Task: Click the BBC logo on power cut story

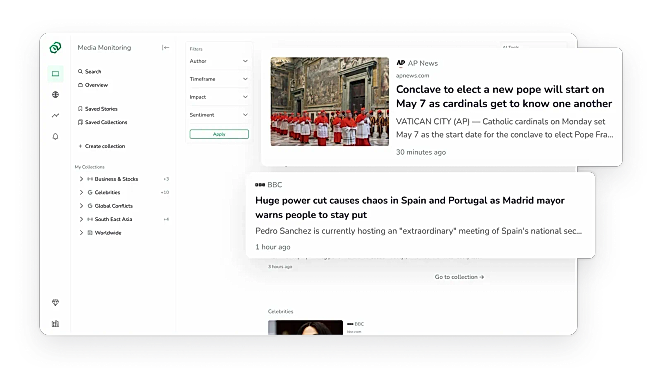Action: (x=260, y=185)
